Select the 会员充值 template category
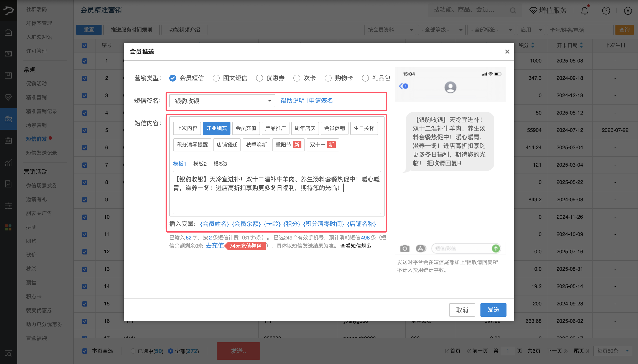 pyautogui.click(x=246, y=128)
